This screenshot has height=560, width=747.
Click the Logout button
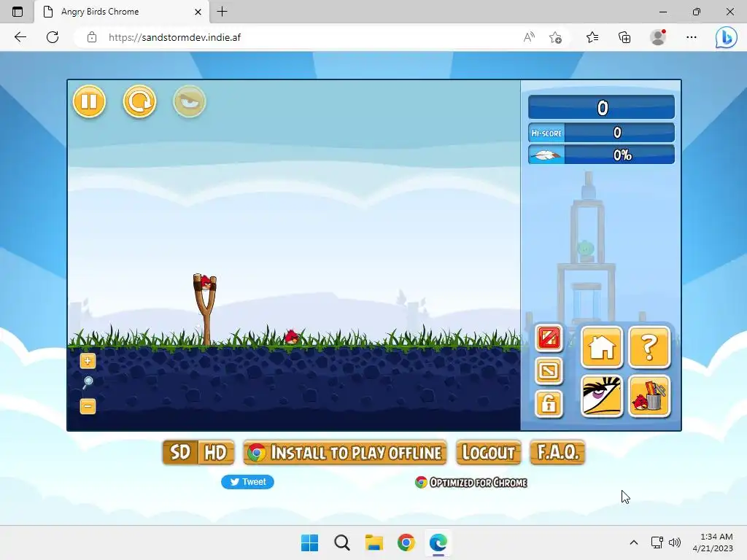point(488,452)
